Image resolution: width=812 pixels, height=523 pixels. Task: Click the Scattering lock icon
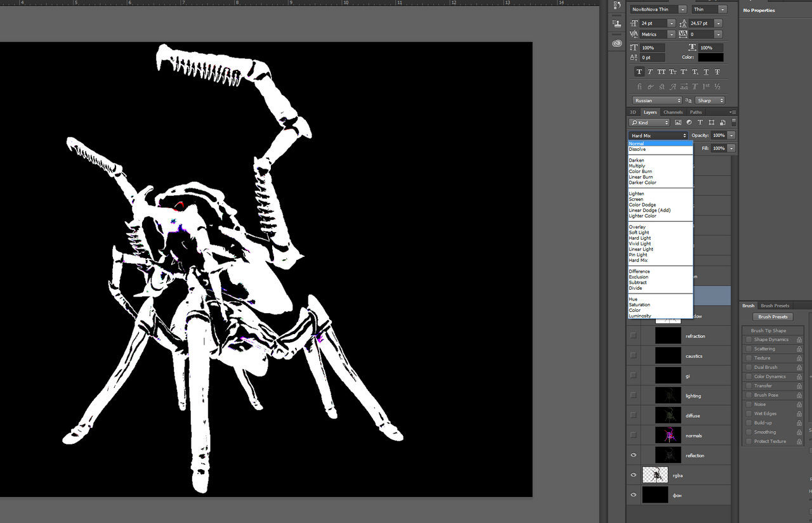(x=799, y=349)
